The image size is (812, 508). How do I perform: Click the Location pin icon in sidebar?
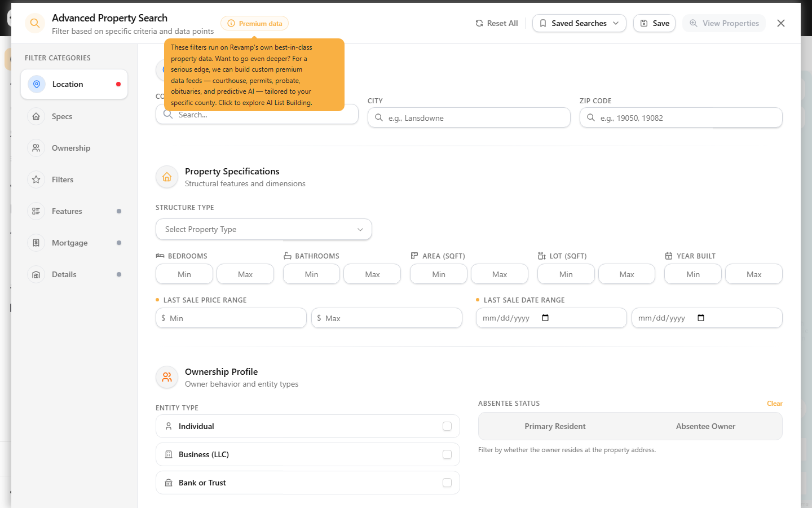pyautogui.click(x=37, y=84)
